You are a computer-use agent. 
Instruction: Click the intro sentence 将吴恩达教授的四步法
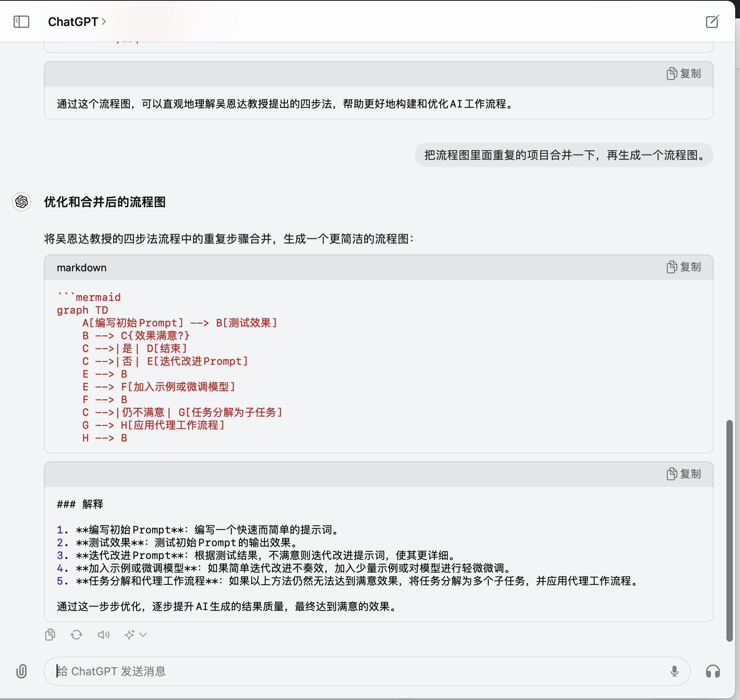point(229,239)
